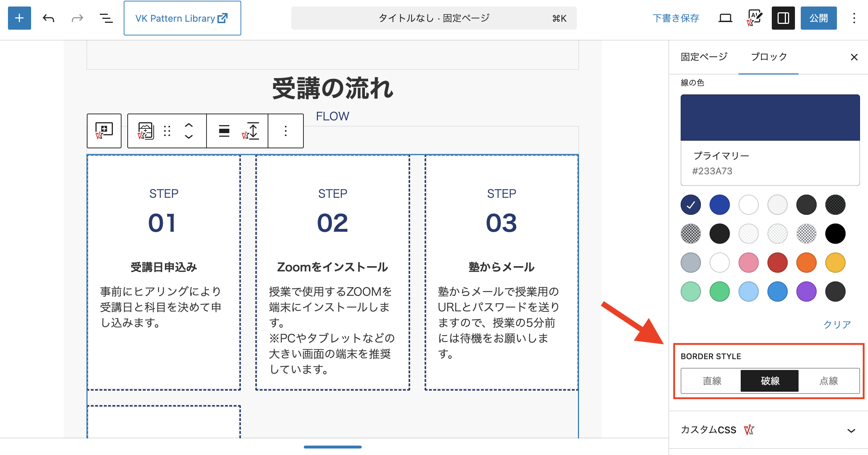The image size is (868, 455).
Task: Edit the FLOW subheading text
Action: [x=333, y=116]
